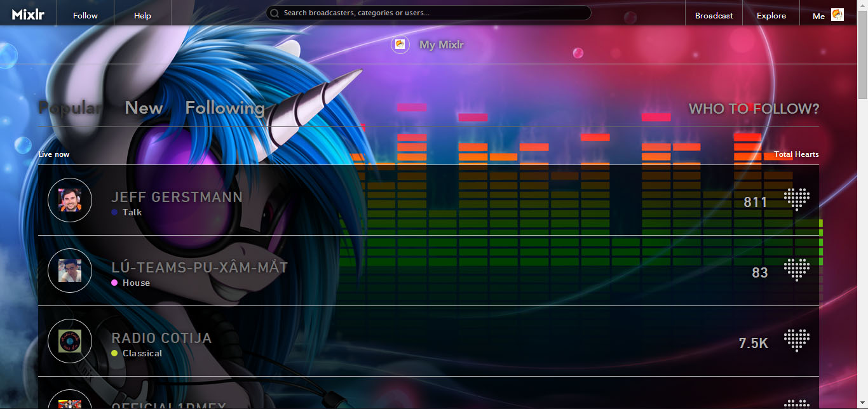The image size is (868, 409).
Task: Click the blue Talk category dot
Action: point(114,212)
